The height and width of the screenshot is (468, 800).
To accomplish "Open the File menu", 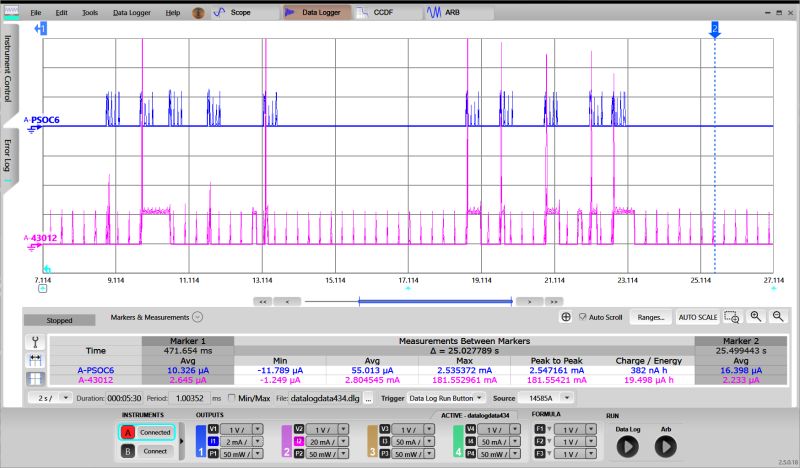I will (x=36, y=13).
